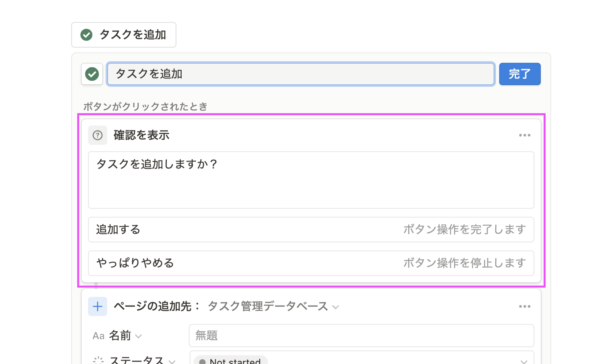Click the 無題 name input field
The image size is (604, 364).
point(362,336)
